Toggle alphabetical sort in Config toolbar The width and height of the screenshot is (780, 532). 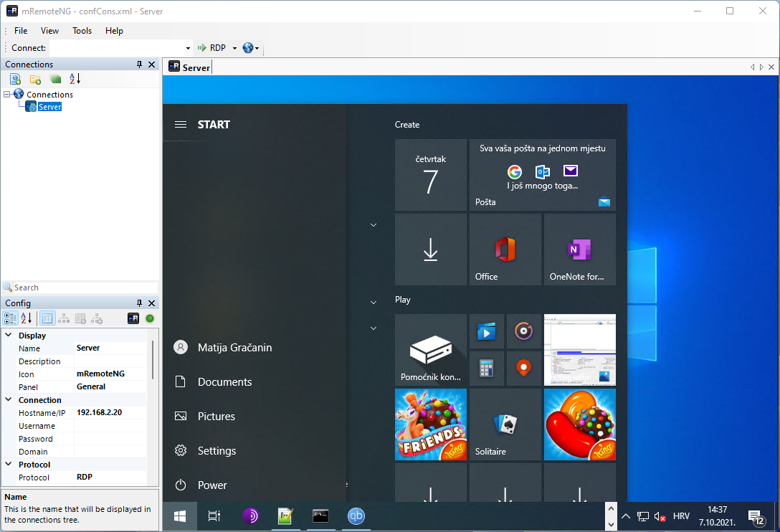[27, 318]
